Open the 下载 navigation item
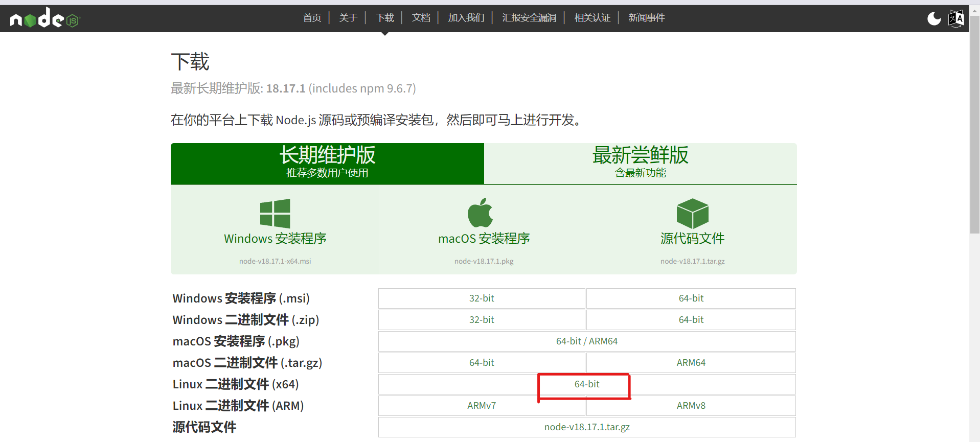The width and height of the screenshot is (980, 442). (x=385, y=18)
